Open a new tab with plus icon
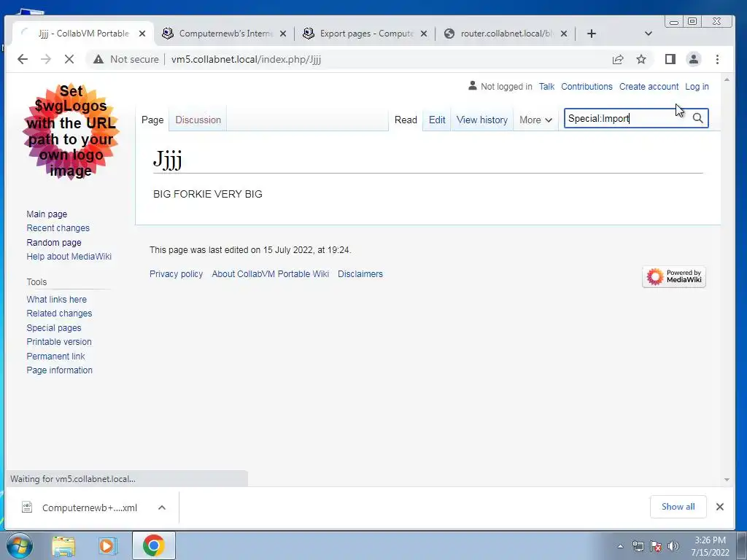The width and height of the screenshot is (747, 560). (x=591, y=34)
